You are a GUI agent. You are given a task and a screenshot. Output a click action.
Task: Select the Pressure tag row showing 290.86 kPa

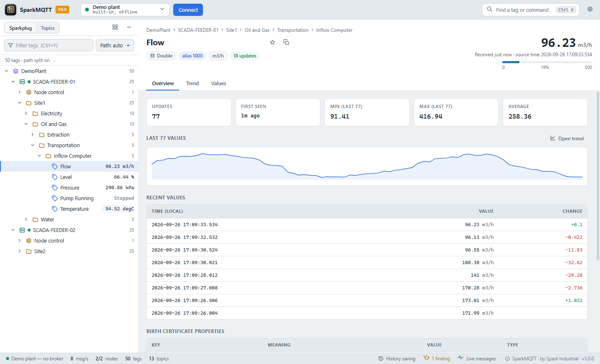[x=69, y=188]
